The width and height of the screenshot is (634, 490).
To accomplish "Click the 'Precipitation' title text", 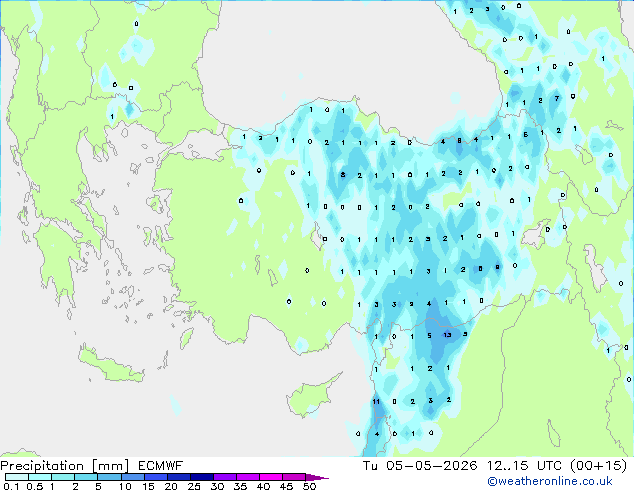I will tap(42, 466).
